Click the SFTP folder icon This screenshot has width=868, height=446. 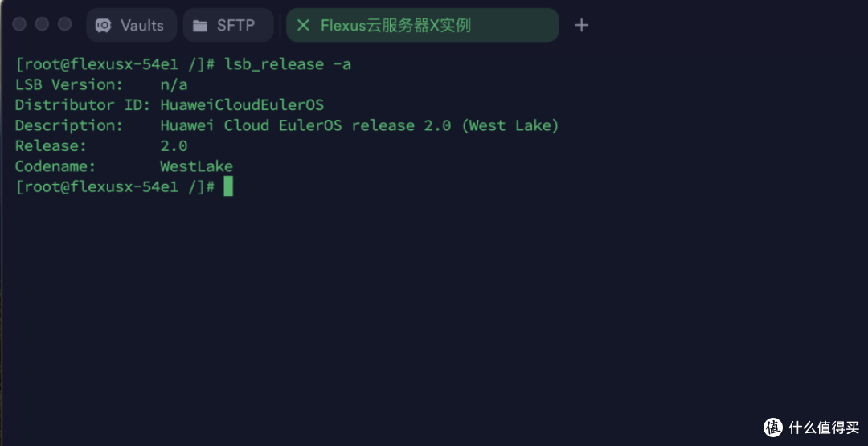point(200,26)
